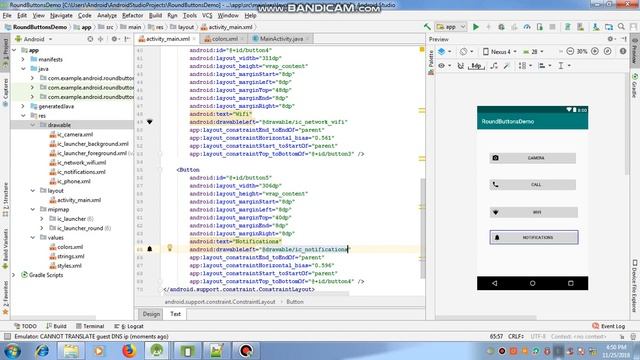Expand Gradle Scripts node
The image size is (640, 360).
point(14,275)
